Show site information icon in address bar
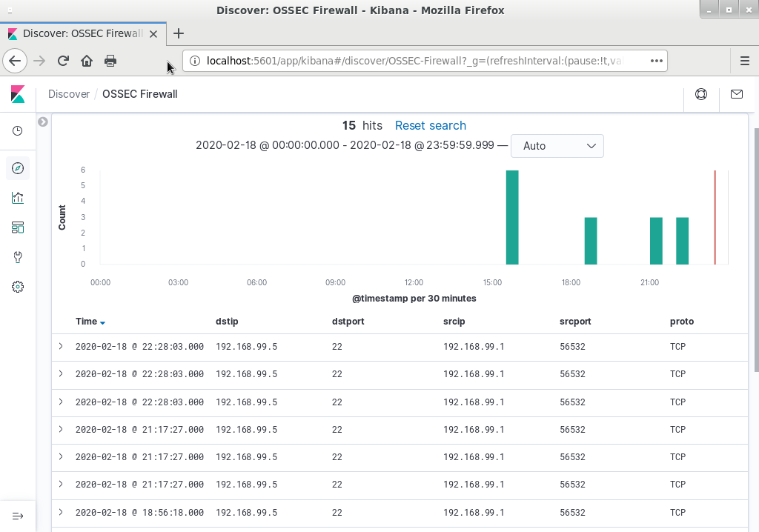 (x=195, y=61)
